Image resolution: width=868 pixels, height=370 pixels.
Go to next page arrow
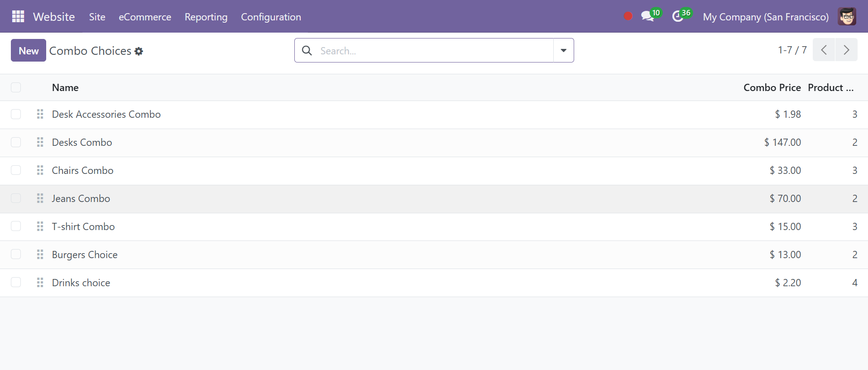coord(846,50)
